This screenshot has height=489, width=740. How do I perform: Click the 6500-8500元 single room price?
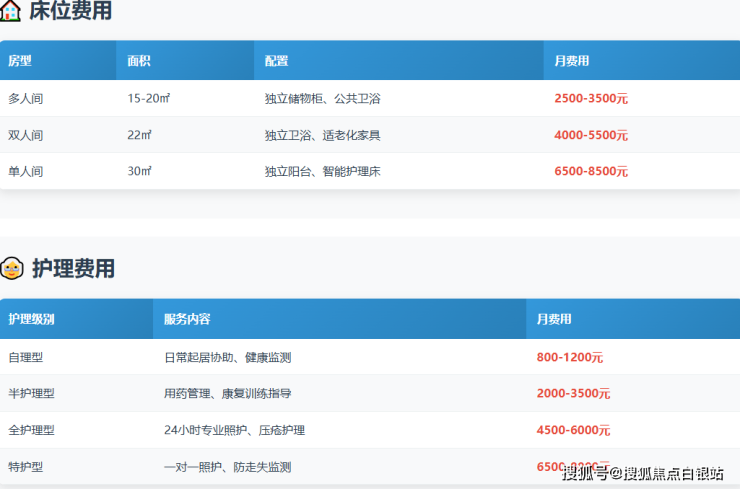(x=591, y=171)
